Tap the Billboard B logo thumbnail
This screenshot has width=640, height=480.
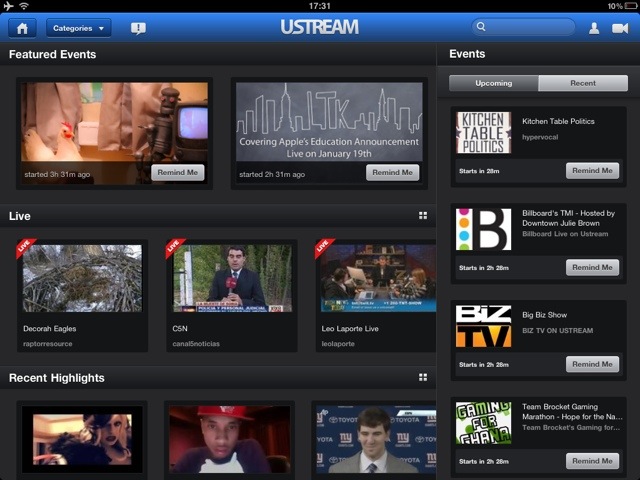pyautogui.click(x=483, y=229)
